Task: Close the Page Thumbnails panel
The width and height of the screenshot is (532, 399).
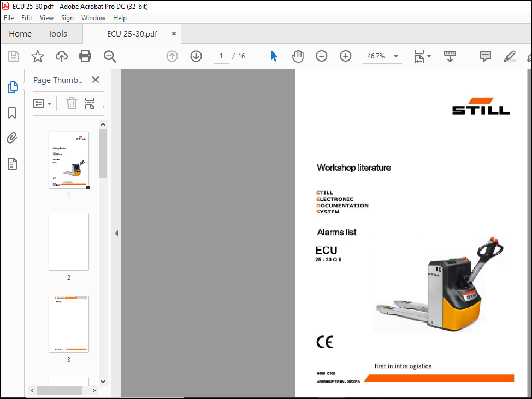Action: tap(96, 80)
